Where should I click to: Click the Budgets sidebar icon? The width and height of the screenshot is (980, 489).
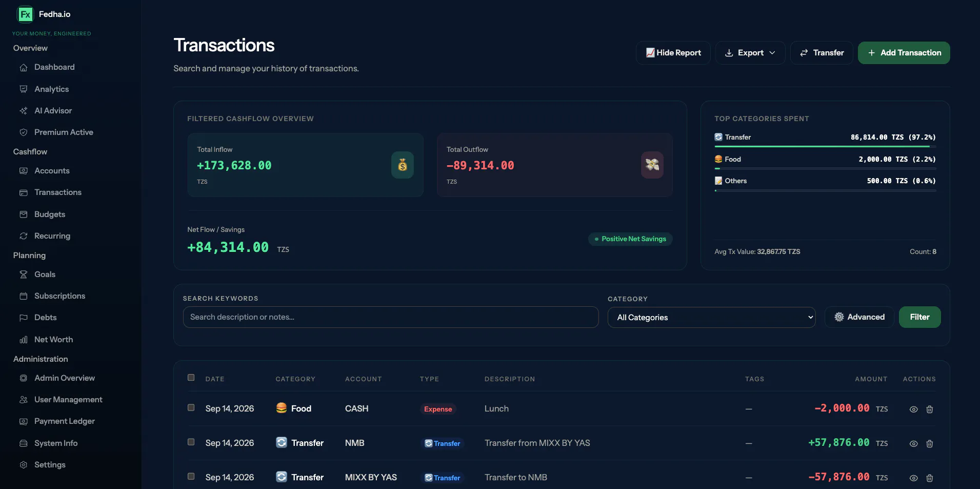click(24, 214)
